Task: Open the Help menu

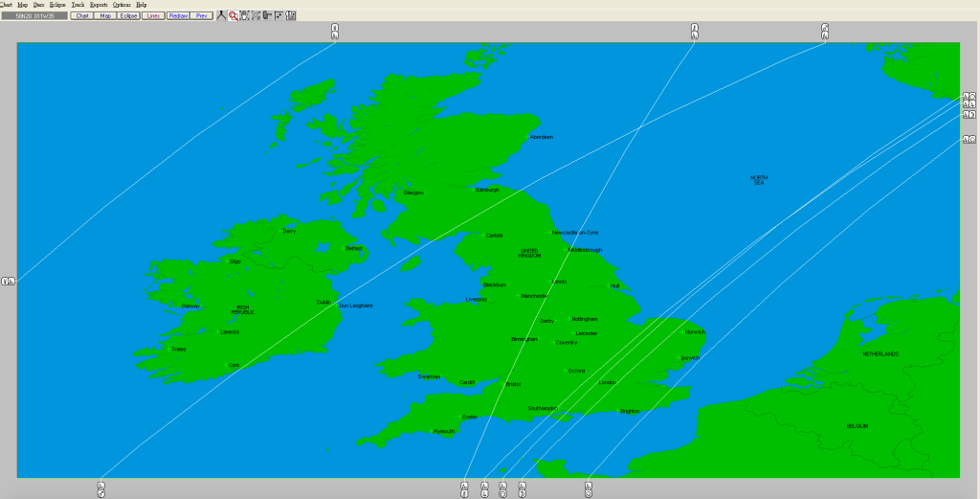Action: click(x=142, y=5)
